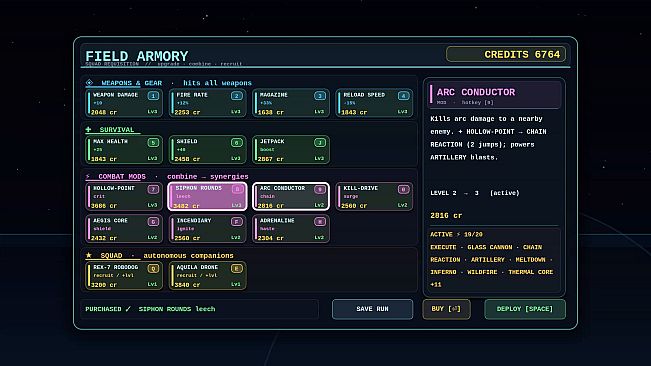The height and width of the screenshot is (366, 651).
Task: Click the Field Armory title
Action: pos(137,56)
